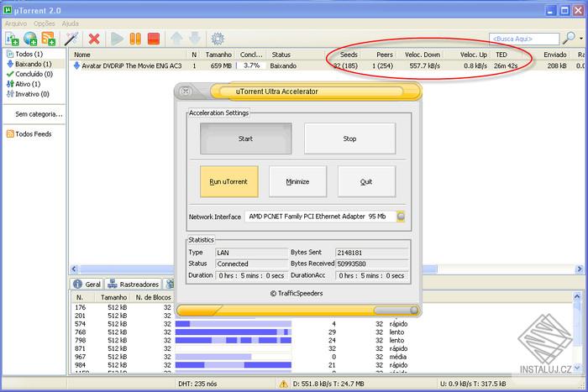This screenshot has height=392, width=588.
Task: Sort by the Veloc. Down column header
Action: tap(423, 55)
